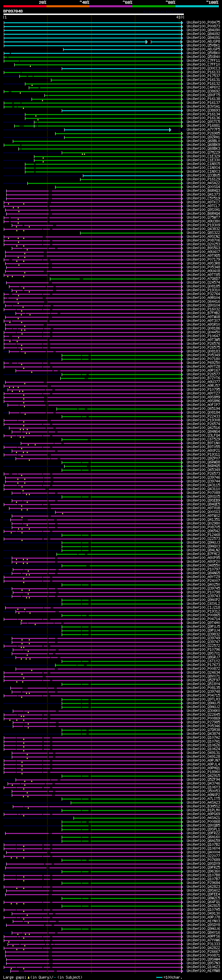Select the UniRef100_C5Y519 label
Viewport: 222px width, 980px height.
point(203,198)
